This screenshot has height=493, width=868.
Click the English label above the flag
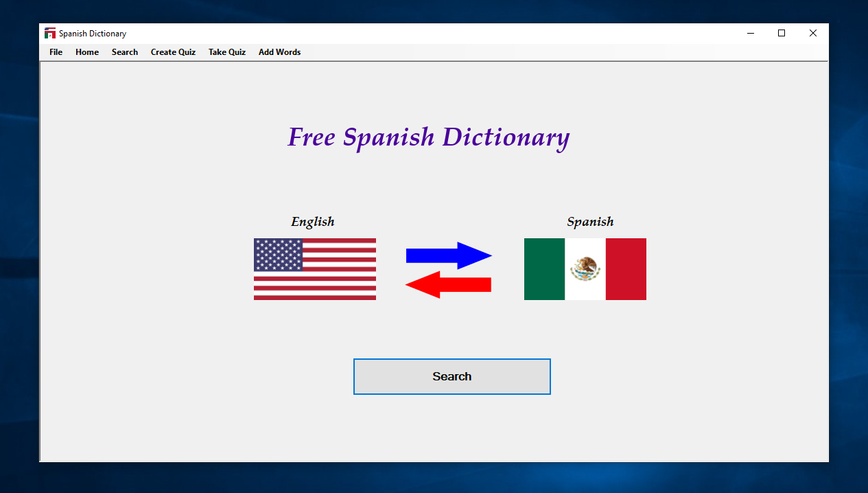313,222
